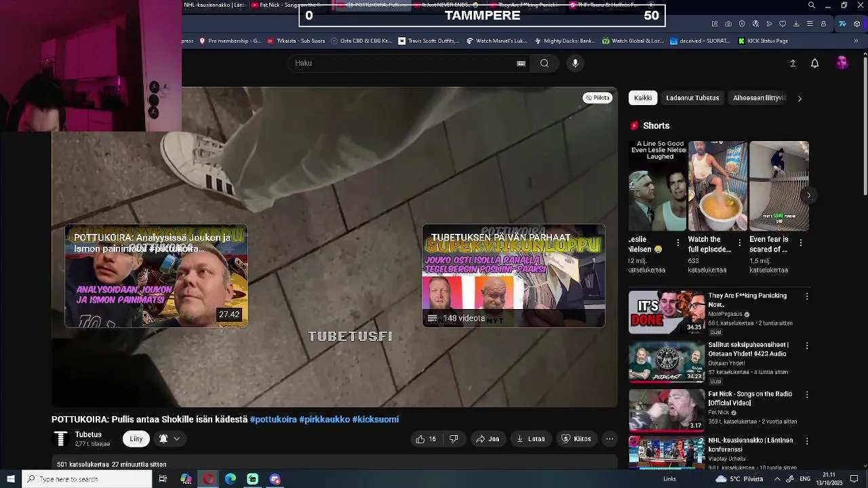Open Windows Start menu

point(10,479)
